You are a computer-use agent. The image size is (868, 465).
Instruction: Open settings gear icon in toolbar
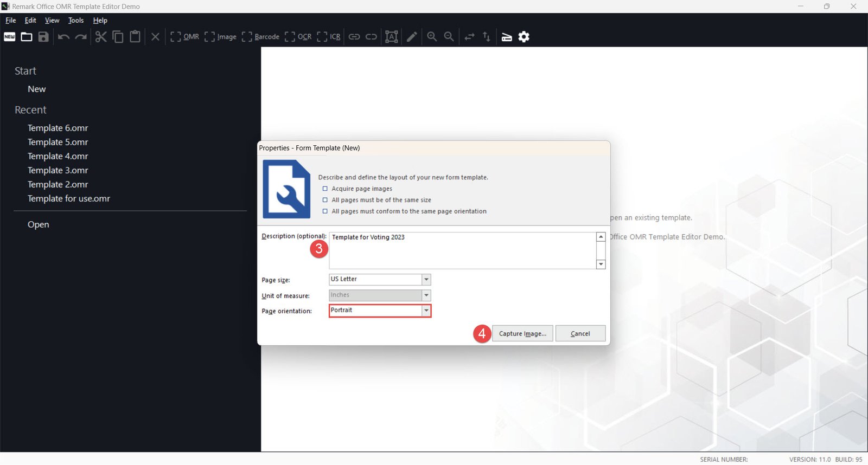point(524,37)
